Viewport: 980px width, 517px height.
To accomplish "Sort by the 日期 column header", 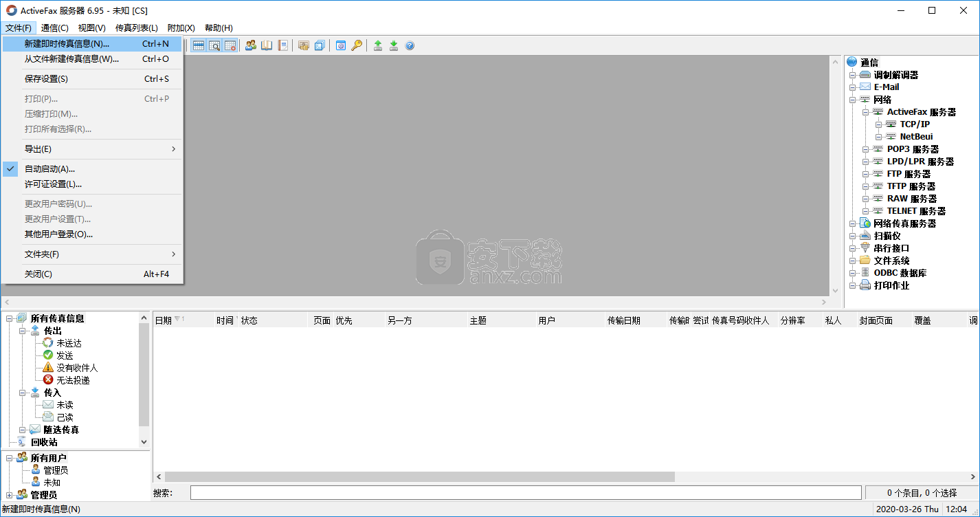I will [183, 320].
